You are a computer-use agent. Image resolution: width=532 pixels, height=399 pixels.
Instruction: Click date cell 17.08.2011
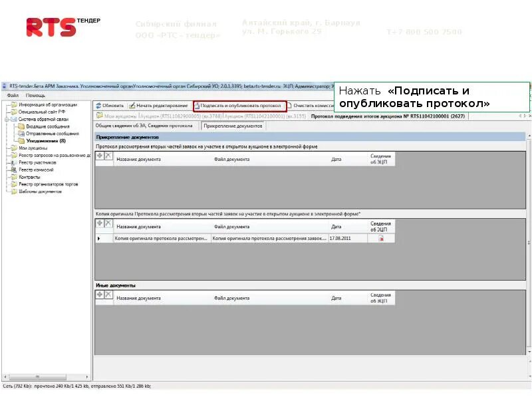click(x=347, y=239)
